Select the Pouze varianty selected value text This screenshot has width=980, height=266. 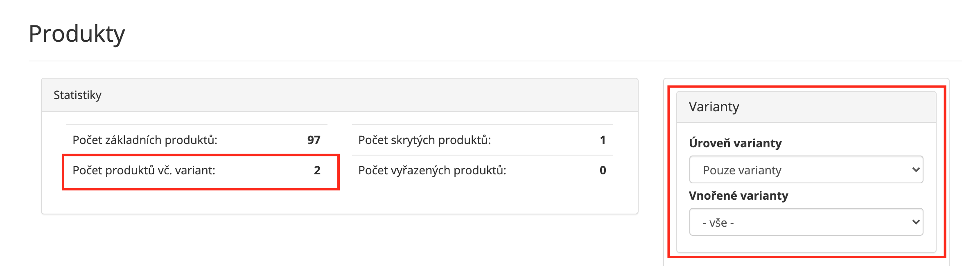click(742, 170)
